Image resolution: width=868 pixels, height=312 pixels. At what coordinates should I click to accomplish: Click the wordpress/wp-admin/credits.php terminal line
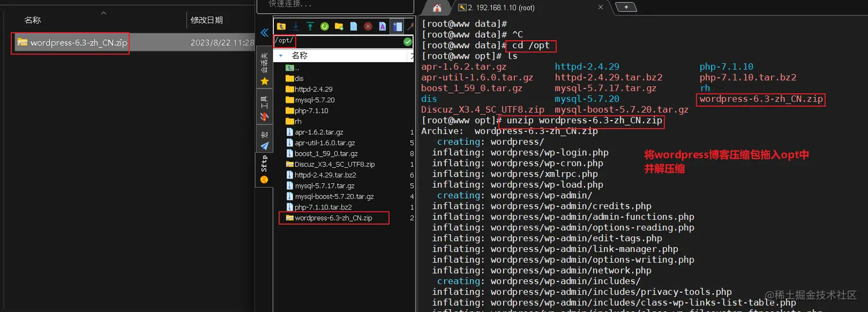click(541, 206)
